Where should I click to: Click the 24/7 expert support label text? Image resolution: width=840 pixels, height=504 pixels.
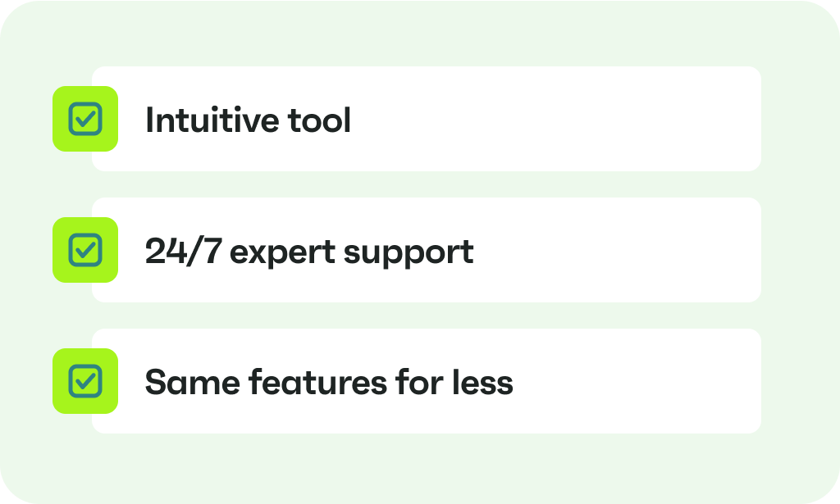[x=309, y=252]
